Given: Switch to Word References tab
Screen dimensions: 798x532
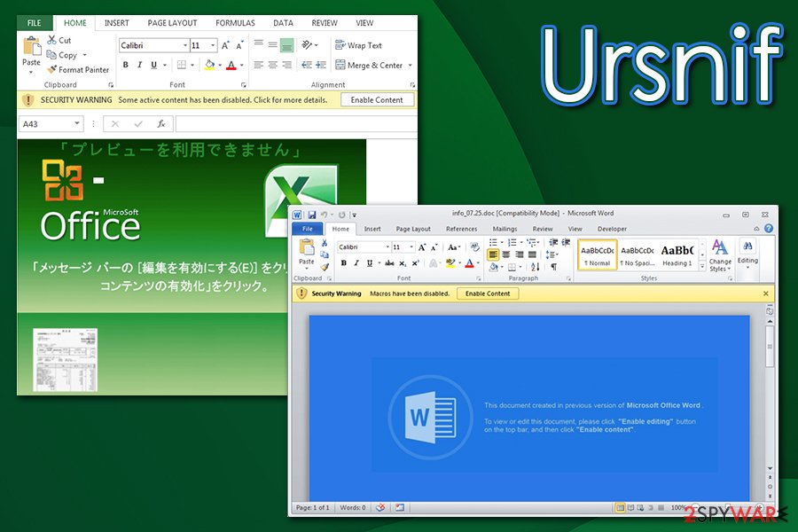Looking at the screenshot, I should [x=462, y=229].
